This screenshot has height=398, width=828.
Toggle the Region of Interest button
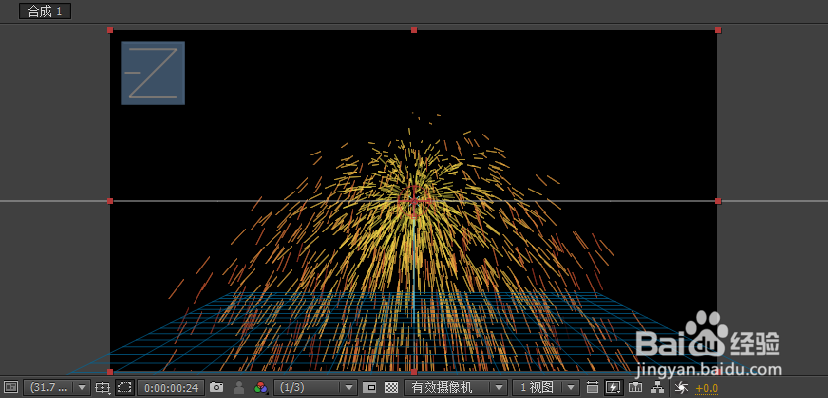tap(370, 387)
